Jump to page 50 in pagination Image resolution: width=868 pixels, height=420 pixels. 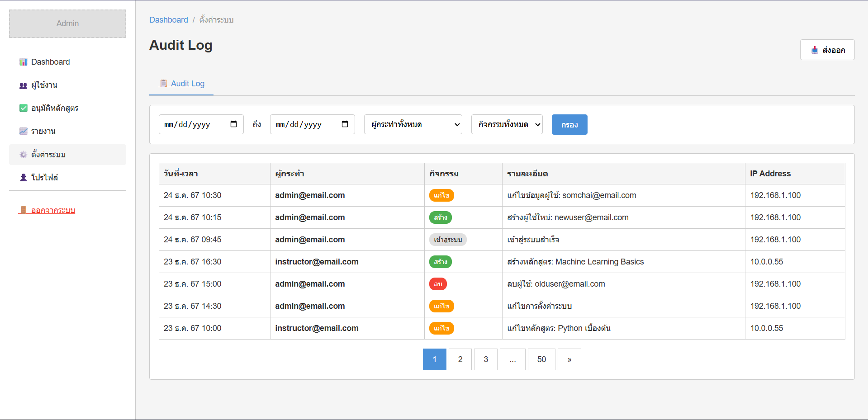pyautogui.click(x=541, y=359)
